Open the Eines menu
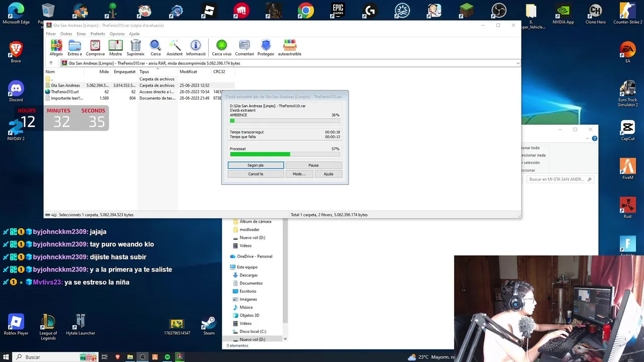Screen dimensions: 644x362 coord(81,34)
